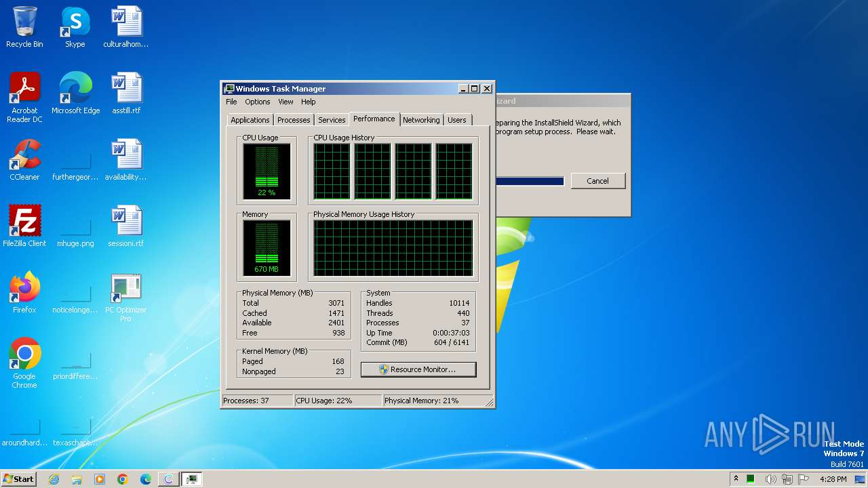The height and width of the screenshot is (488, 868).
Task: Click the Task Manager CPU meter tray icon
Action: (751, 479)
